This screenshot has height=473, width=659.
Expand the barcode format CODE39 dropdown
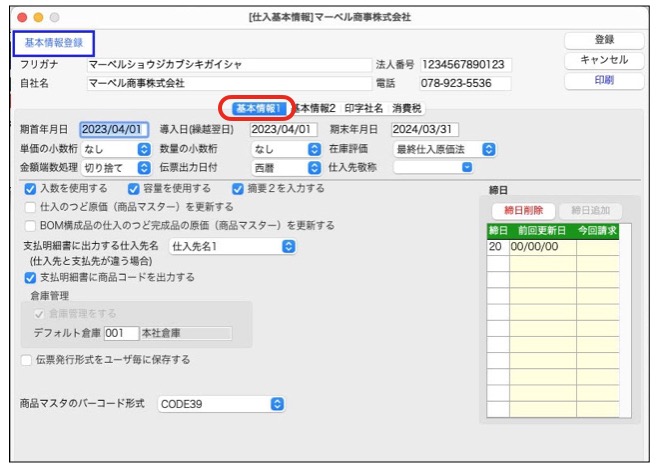[x=222, y=404]
